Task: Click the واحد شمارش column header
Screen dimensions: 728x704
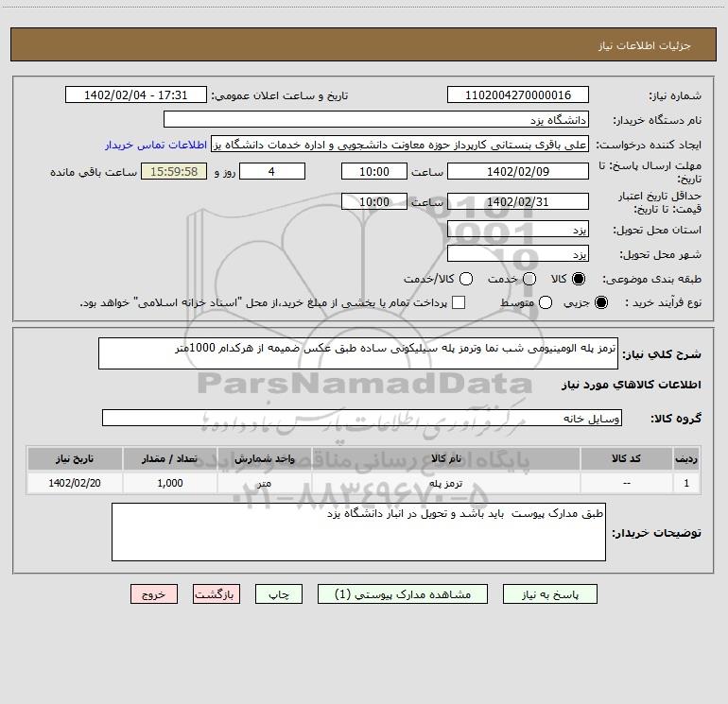Action: (264, 458)
